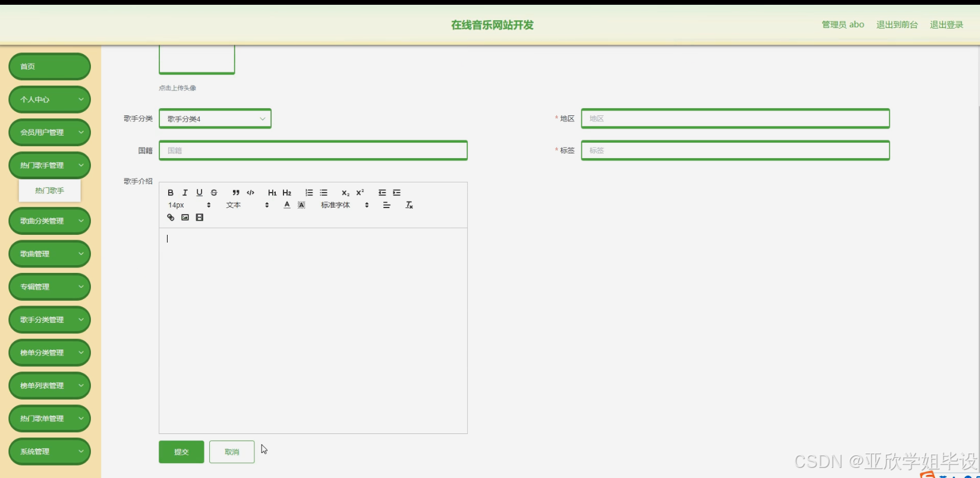Expand the 歌曲管理 menu

[x=49, y=253]
